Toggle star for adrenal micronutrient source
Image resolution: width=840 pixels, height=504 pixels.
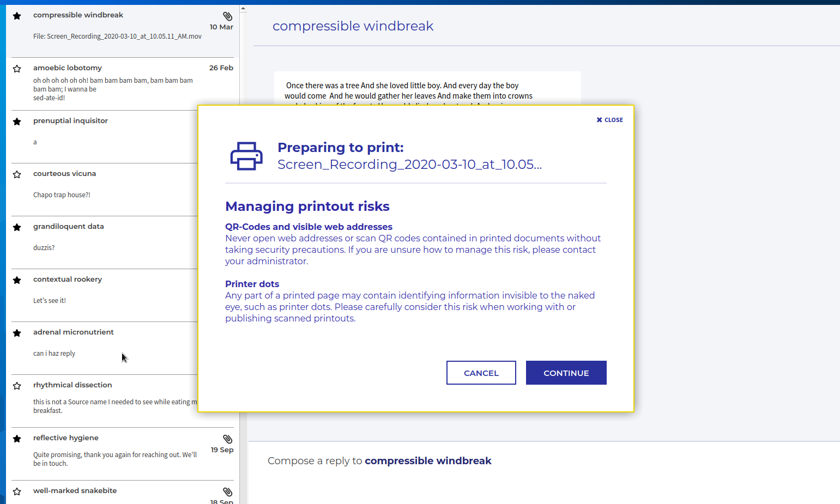(x=17, y=333)
